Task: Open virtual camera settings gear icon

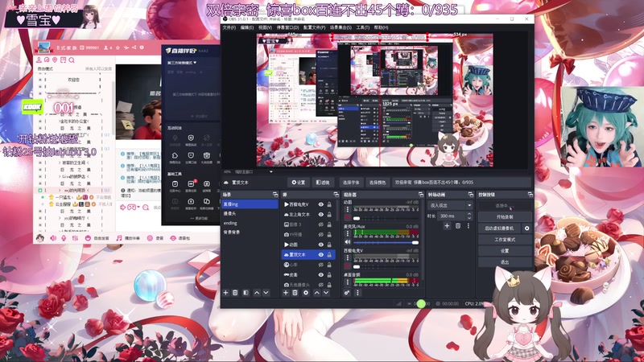Action: pyautogui.click(x=527, y=228)
